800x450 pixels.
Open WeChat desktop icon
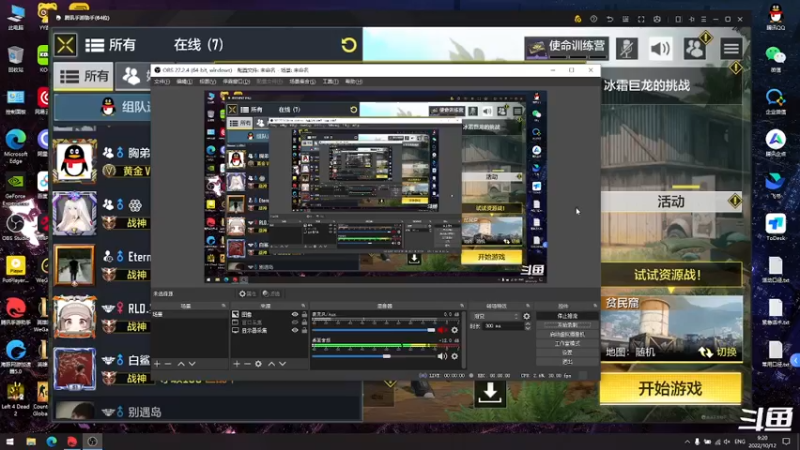coord(776,59)
